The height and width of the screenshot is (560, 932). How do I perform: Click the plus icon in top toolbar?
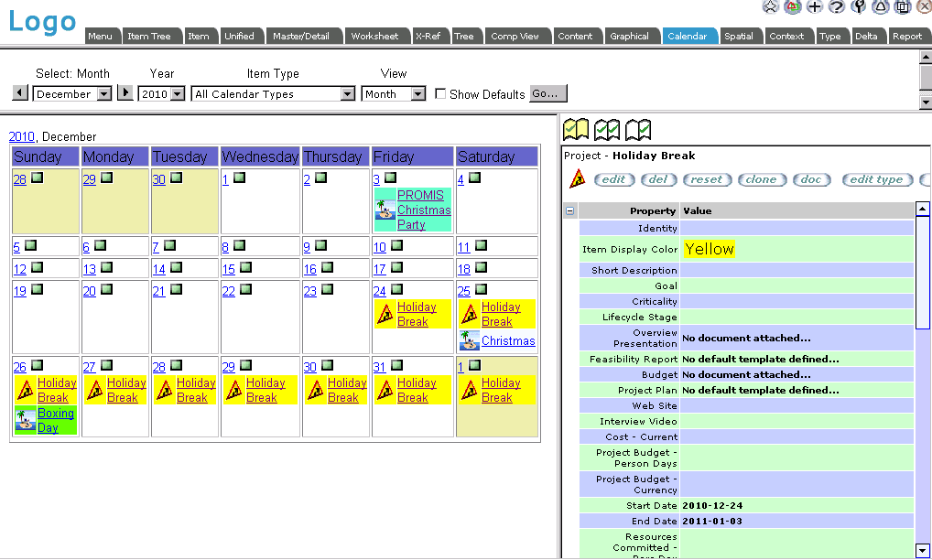click(814, 7)
